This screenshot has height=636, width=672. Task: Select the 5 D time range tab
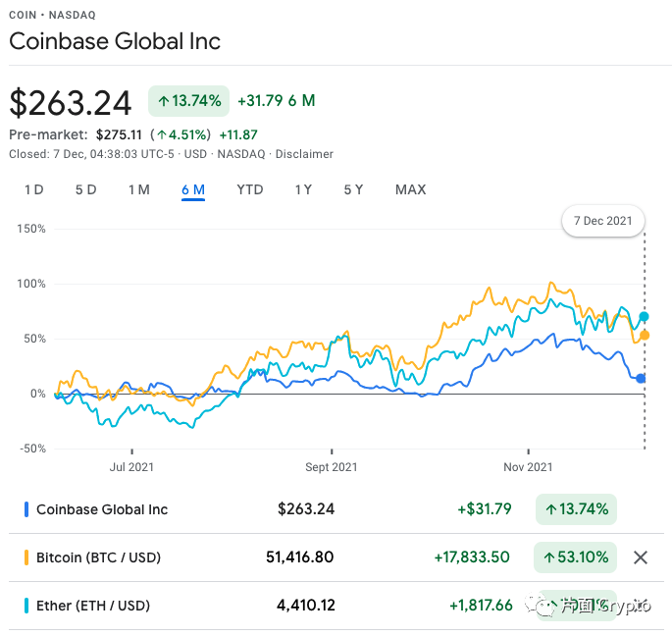point(85,189)
